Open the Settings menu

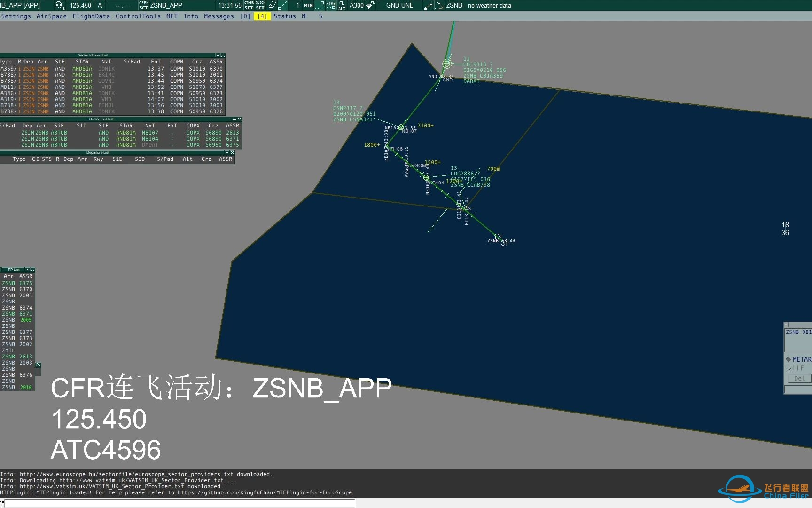16,16
